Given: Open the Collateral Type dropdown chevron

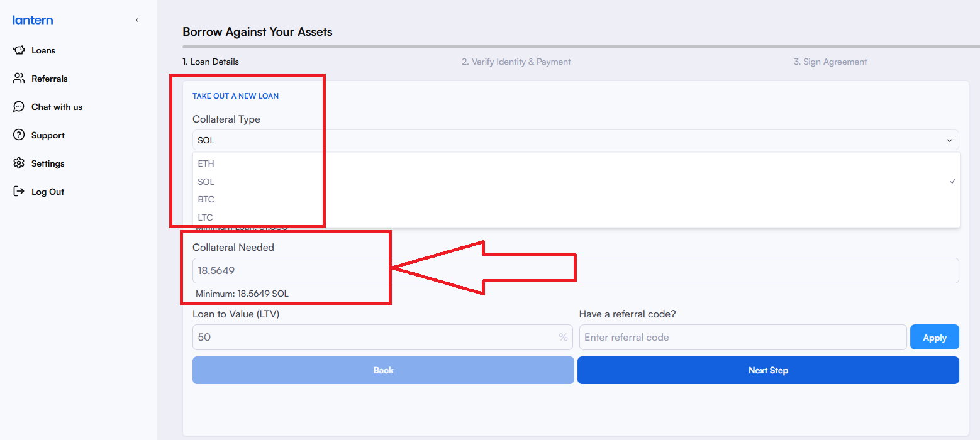Looking at the screenshot, I should click(x=949, y=140).
